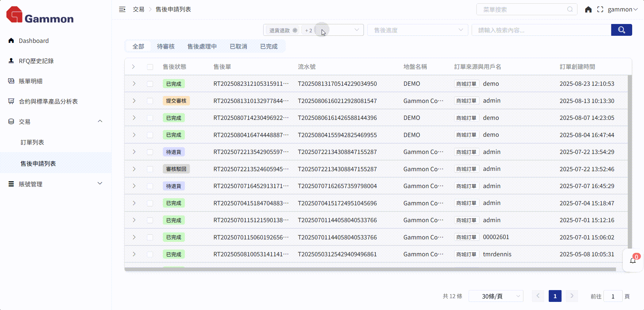Click the magnifier icon in menu search box
Viewport: 644px width, 310px height.
point(570,9)
